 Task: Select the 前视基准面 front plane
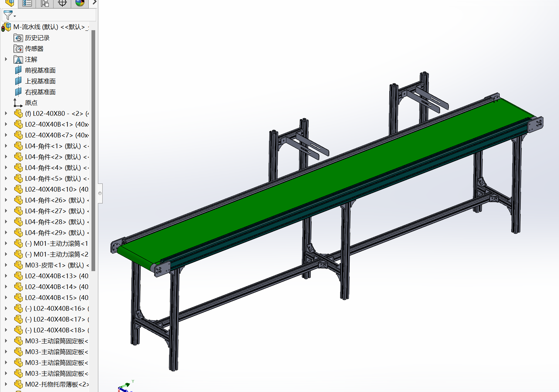click(x=40, y=70)
